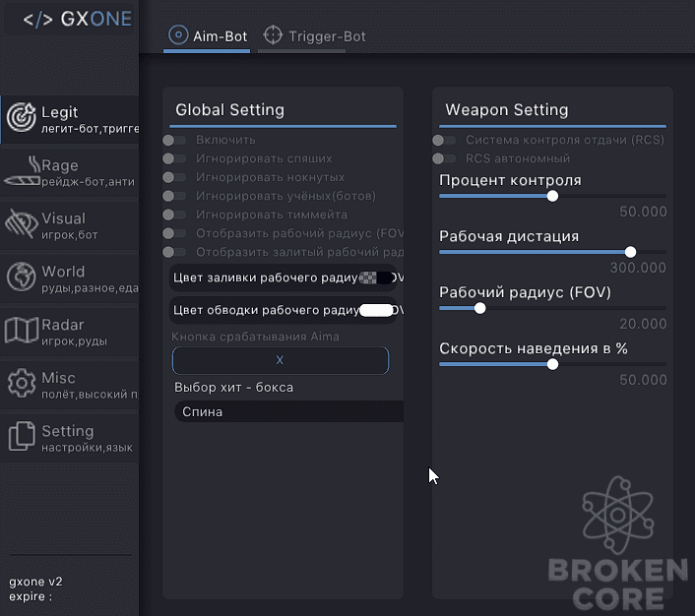Enable the Включить toggle
The image size is (695, 616).
pos(174,141)
